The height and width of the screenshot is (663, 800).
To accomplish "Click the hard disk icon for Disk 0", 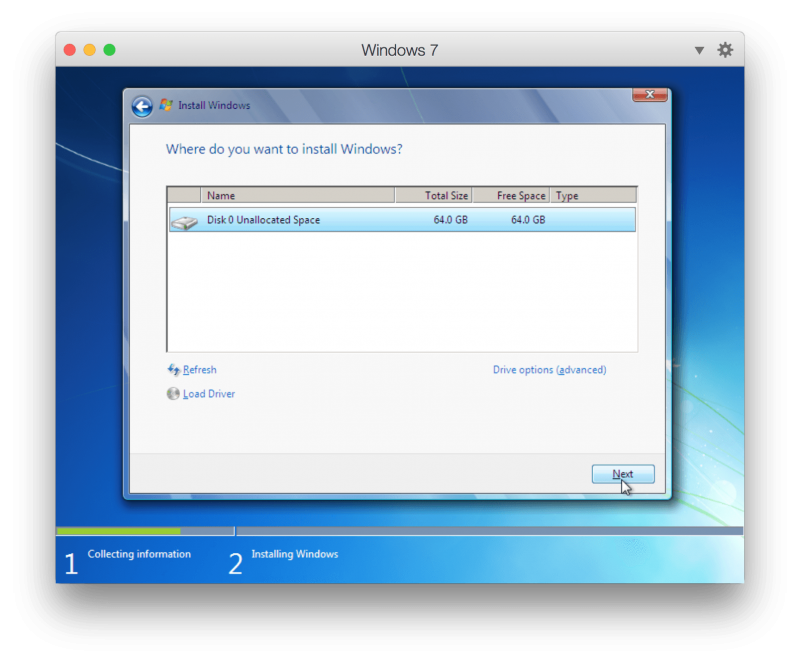I will [185, 222].
